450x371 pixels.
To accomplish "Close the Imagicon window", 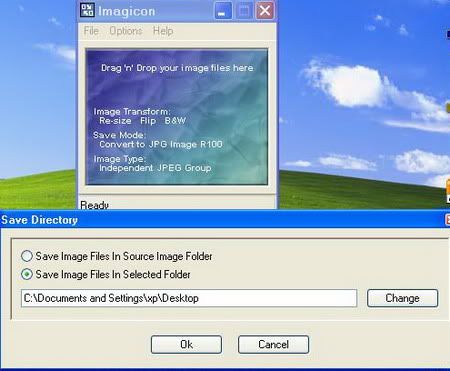I will pyautogui.click(x=265, y=11).
